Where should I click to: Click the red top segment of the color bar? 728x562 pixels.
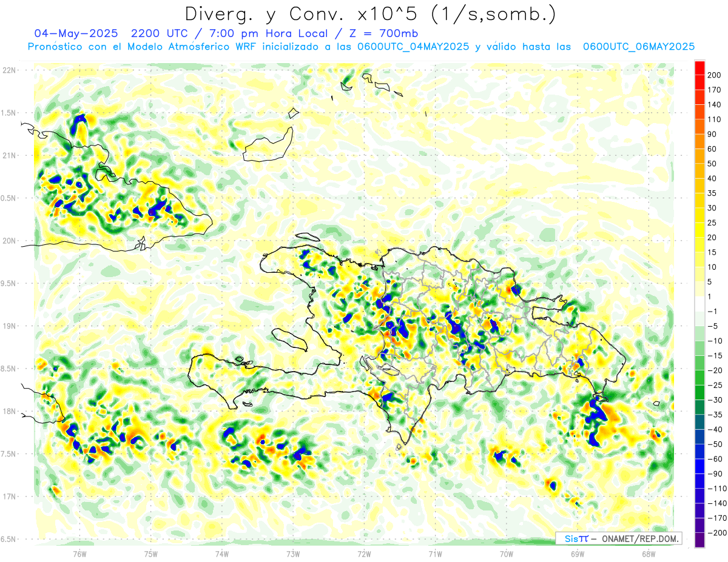pyautogui.click(x=699, y=68)
